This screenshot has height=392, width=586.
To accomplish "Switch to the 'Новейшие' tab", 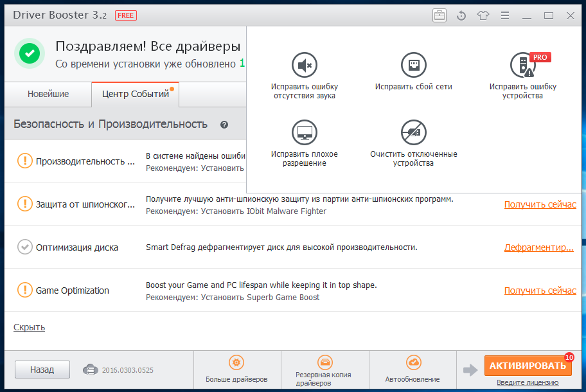I will pos(48,94).
